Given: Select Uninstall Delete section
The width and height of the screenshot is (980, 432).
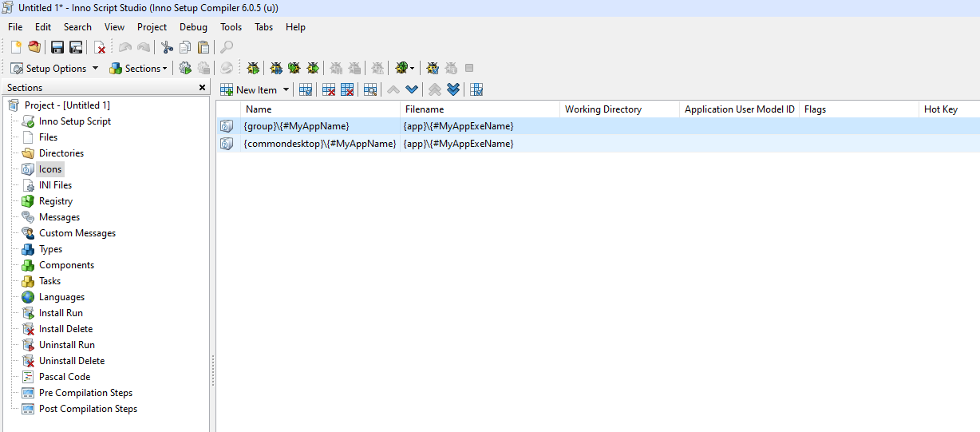Looking at the screenshot, I should (72, 361).
